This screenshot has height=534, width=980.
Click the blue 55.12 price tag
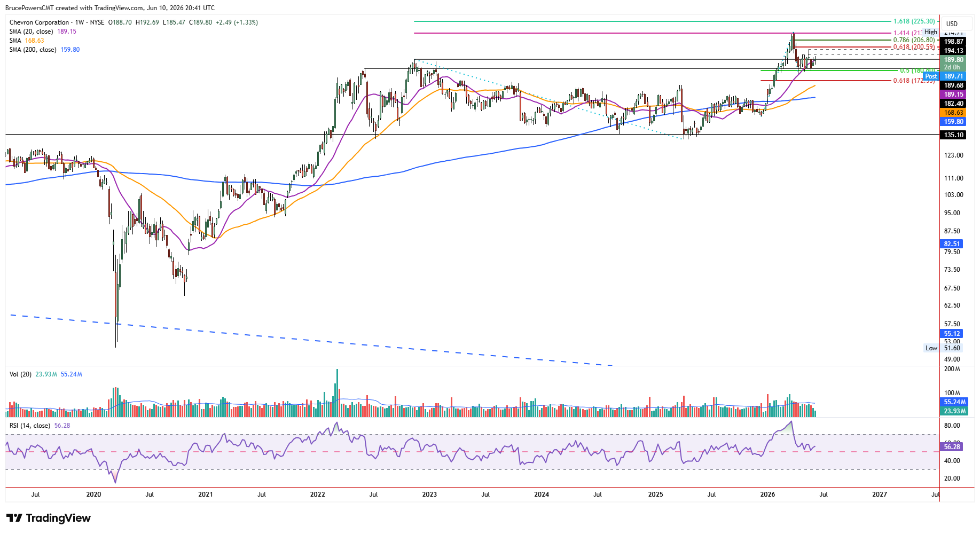pos(952,334)
